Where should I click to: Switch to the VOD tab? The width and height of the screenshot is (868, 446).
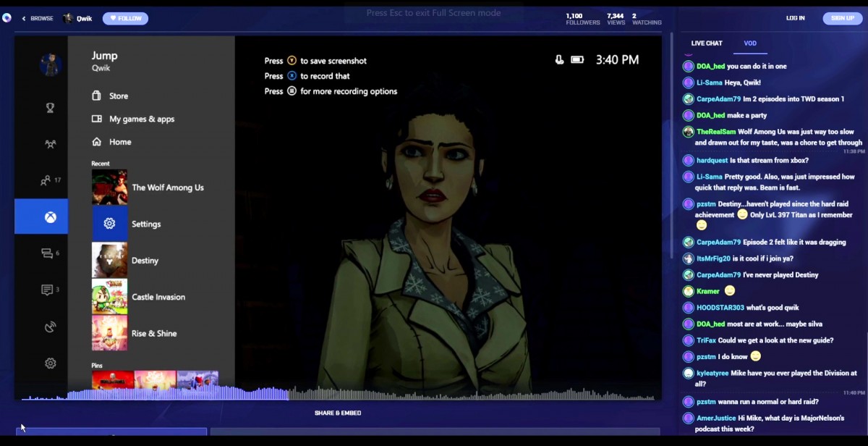pos(750,43)
